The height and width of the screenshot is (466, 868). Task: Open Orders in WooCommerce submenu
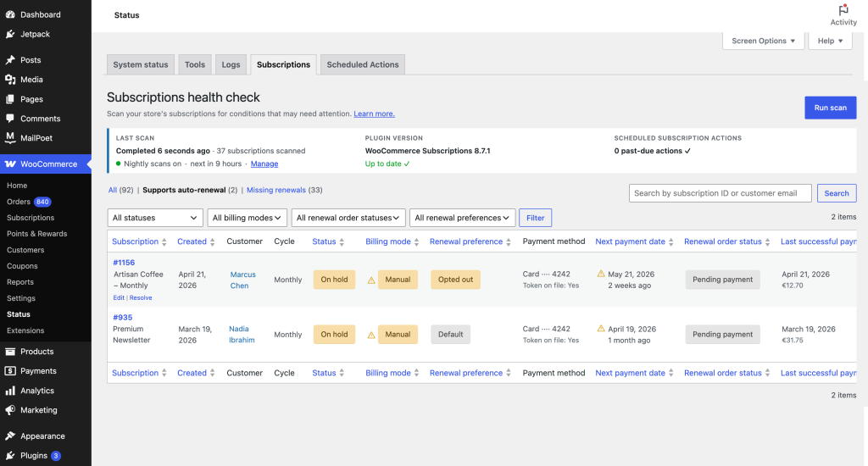[19, 202]
